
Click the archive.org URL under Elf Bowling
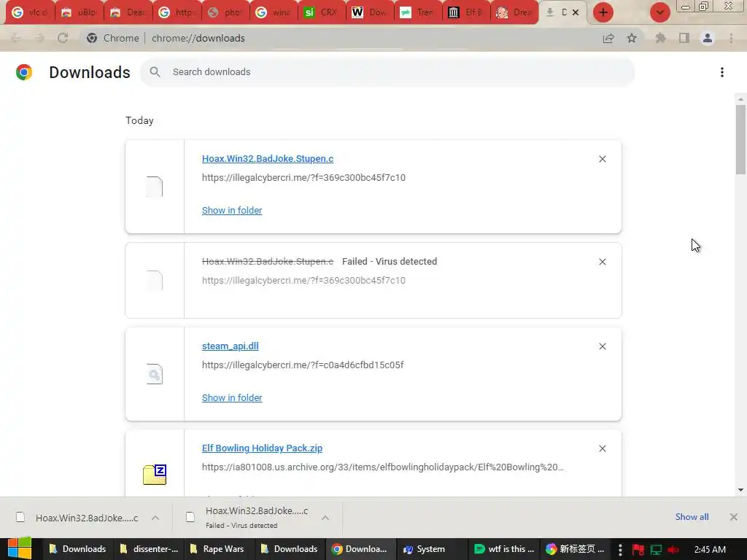[x=382, y=467]
